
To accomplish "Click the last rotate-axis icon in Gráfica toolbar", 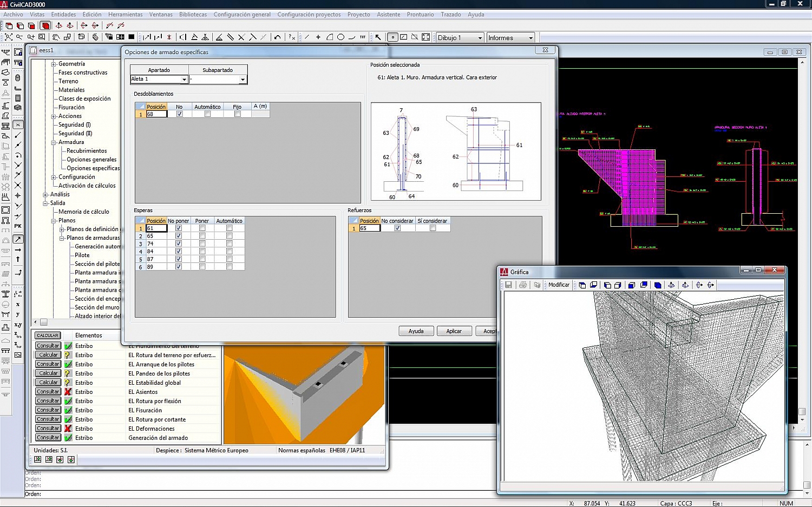I will (711, 285).
